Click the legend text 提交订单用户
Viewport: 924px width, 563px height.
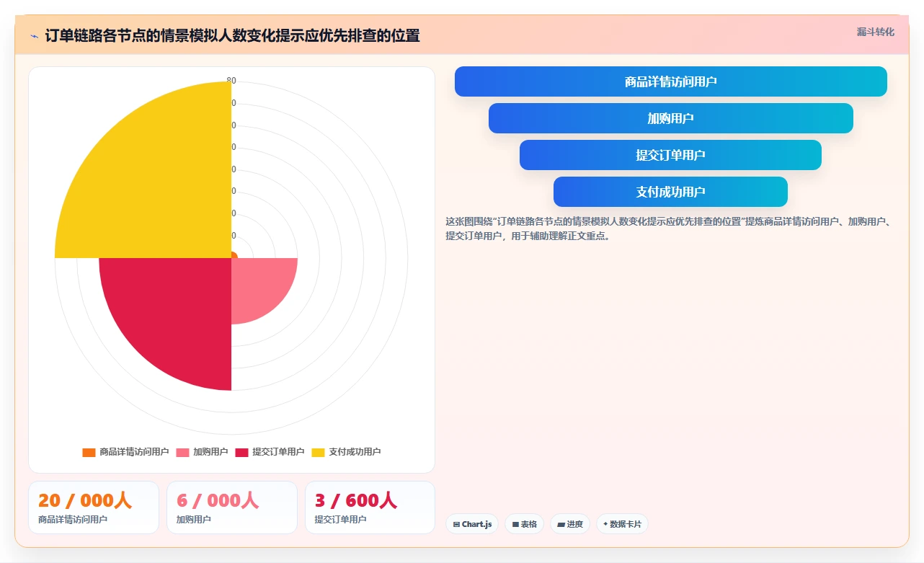278,452
